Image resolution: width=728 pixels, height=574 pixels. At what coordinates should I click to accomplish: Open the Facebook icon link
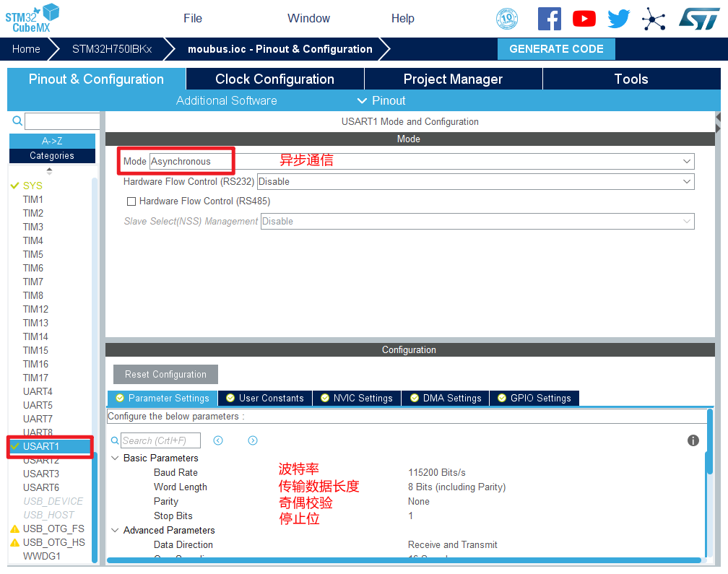coord(549,19)
